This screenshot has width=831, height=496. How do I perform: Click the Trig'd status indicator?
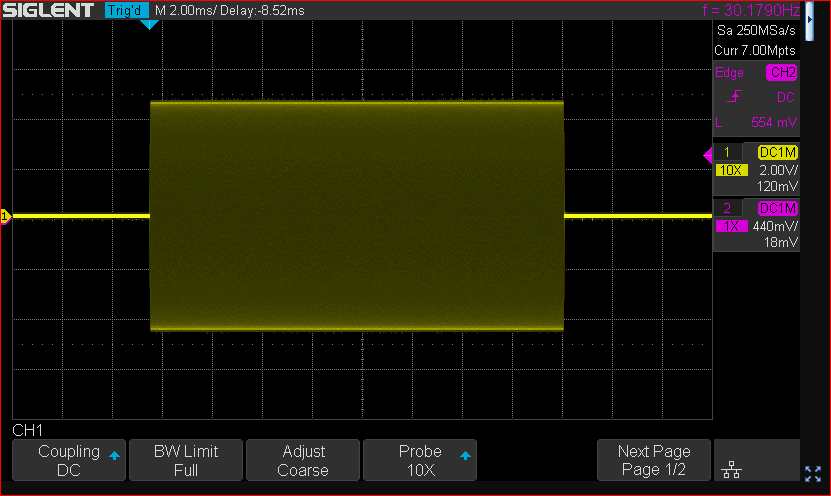[126, 10]
